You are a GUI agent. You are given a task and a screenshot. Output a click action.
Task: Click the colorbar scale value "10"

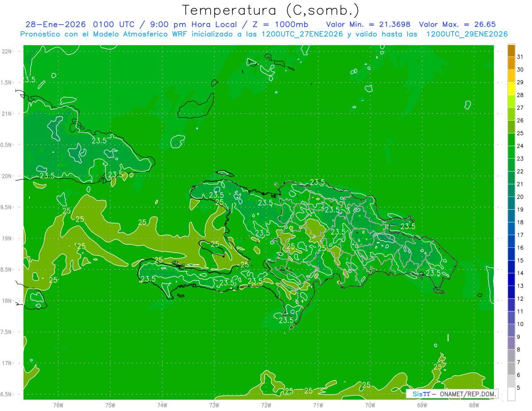point(520,324)
